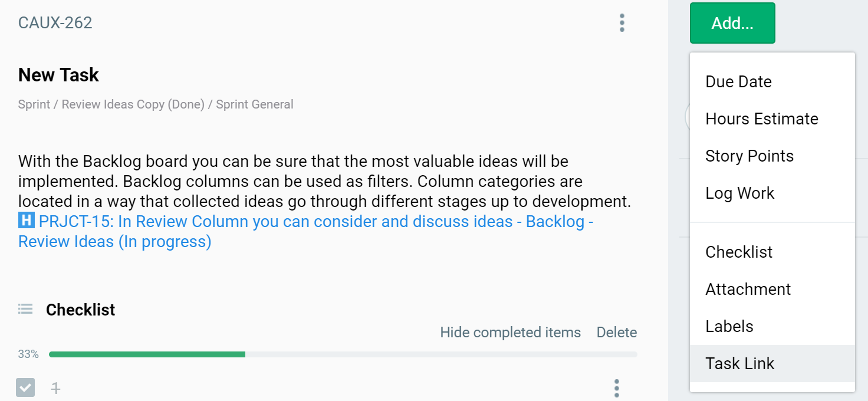This screenshot has height=401, width=868.
Task: Click the Task Link menu item
Action: (x=739, y=363)
